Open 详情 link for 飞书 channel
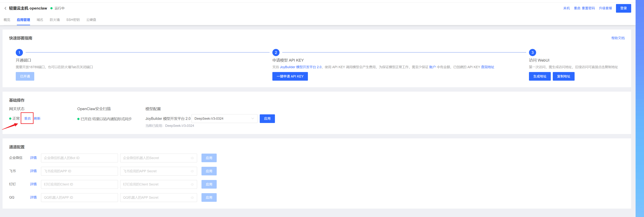This screenshot has height=217, width=644. (x=33, y=171)
